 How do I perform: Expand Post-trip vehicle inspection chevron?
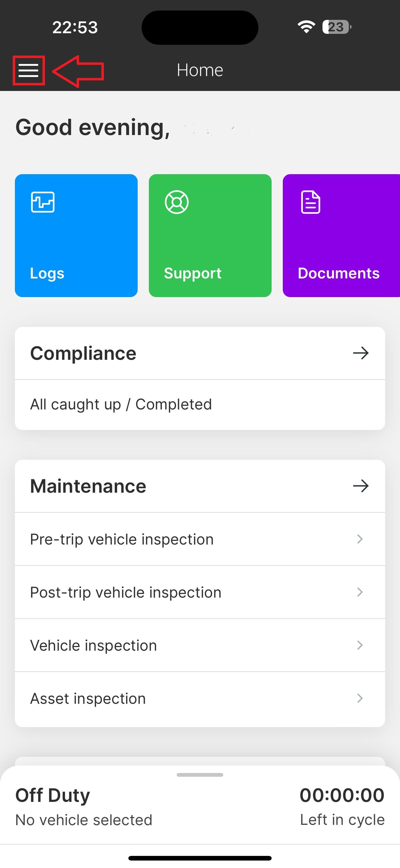click(x=360, y=592)
